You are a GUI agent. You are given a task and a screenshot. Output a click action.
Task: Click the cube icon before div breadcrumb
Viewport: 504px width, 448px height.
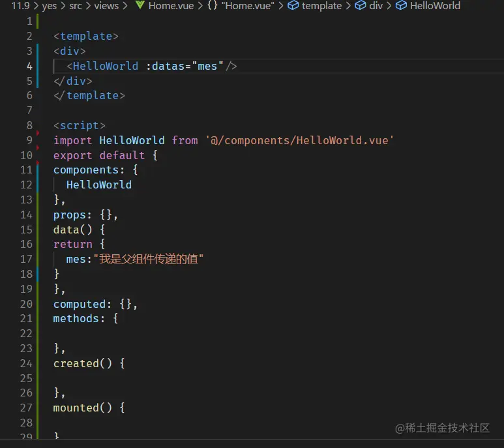click(x=361, y=5)
